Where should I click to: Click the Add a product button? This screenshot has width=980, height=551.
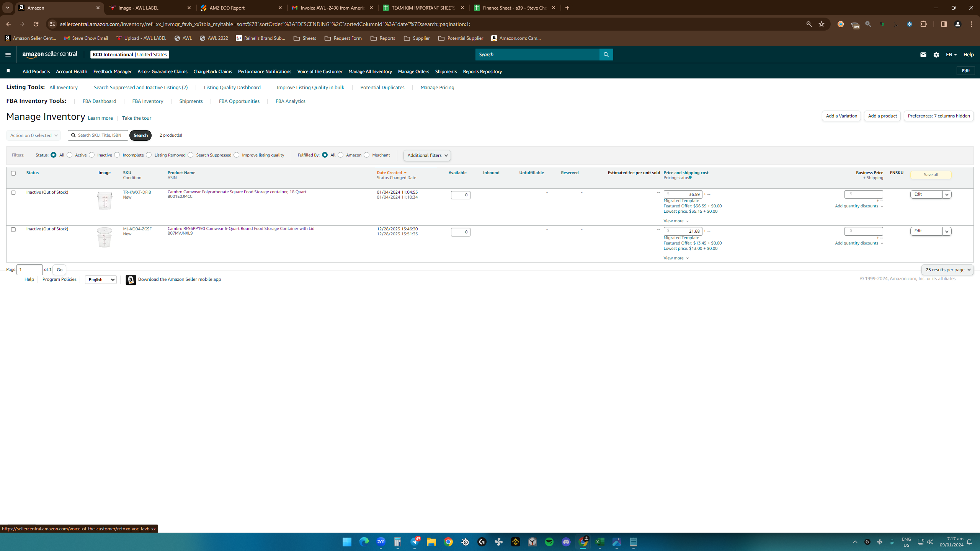(x=882, y=116)
